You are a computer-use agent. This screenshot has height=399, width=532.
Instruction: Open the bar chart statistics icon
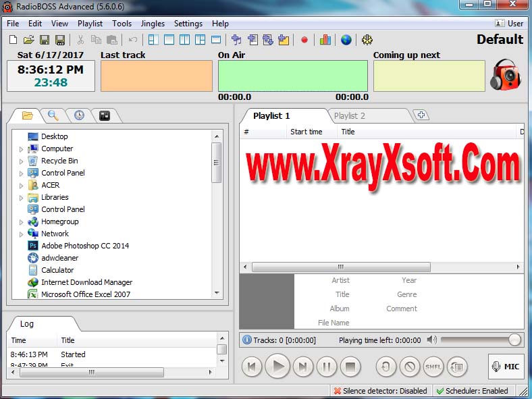[325, 40]
